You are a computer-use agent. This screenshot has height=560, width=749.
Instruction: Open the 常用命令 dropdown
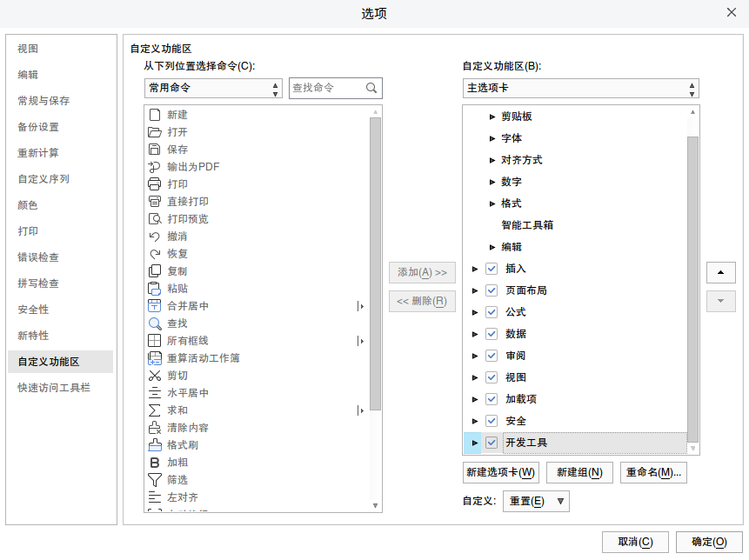tap(213, 88)
